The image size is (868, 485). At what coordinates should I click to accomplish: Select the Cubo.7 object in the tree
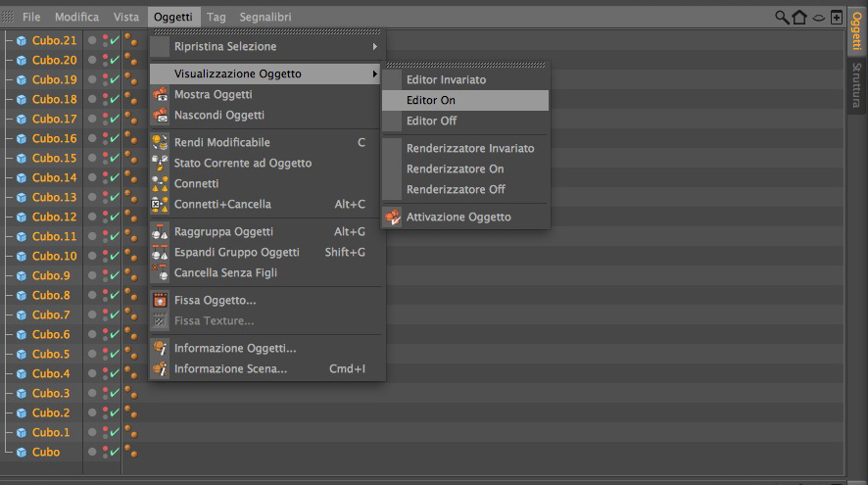(x=51, y=315)
